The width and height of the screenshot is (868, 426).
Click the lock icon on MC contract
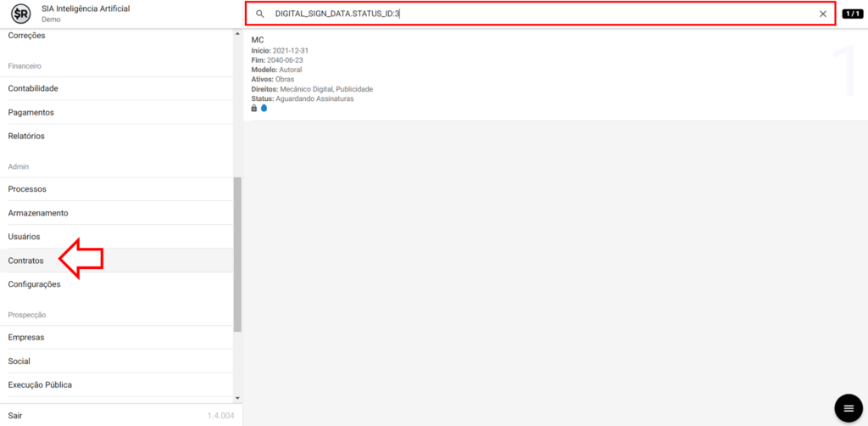point(254,109)
